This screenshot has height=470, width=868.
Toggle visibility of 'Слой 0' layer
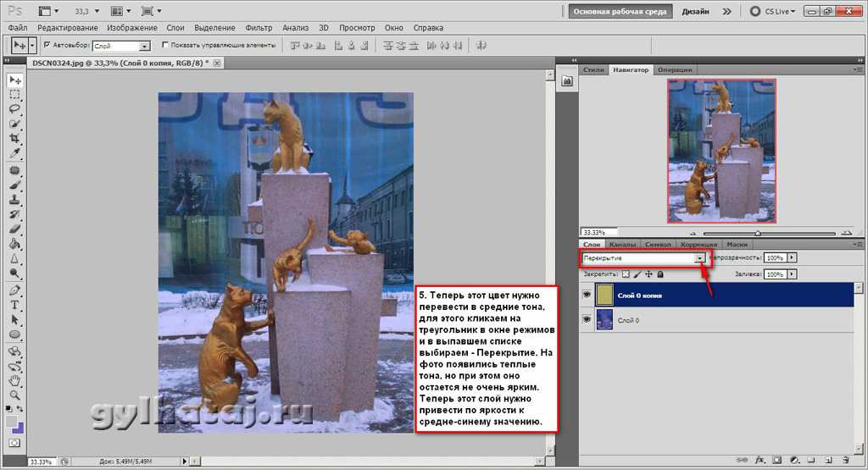(x=586, y=319)
